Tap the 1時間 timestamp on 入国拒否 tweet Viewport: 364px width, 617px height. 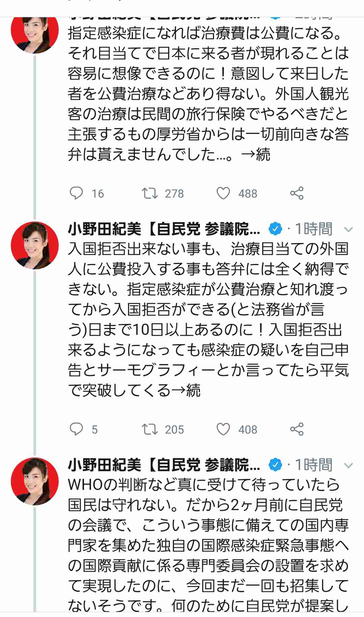(x=313, y=229)
